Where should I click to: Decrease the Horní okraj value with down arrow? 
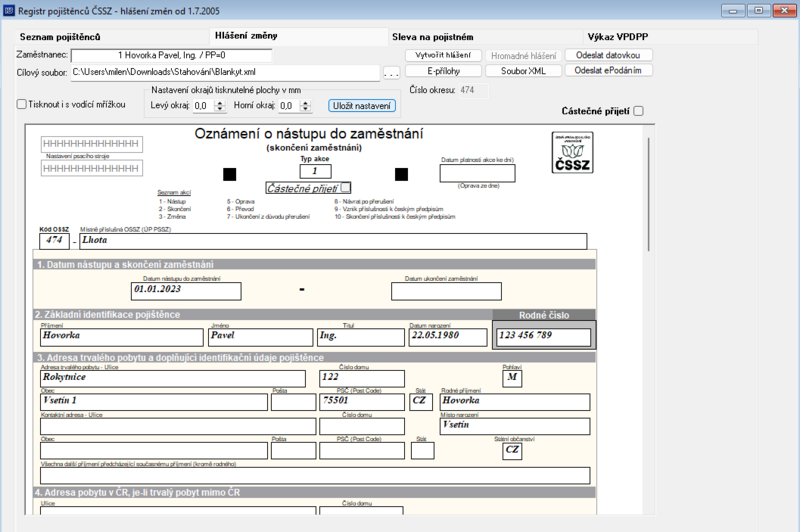coord(305,109)
